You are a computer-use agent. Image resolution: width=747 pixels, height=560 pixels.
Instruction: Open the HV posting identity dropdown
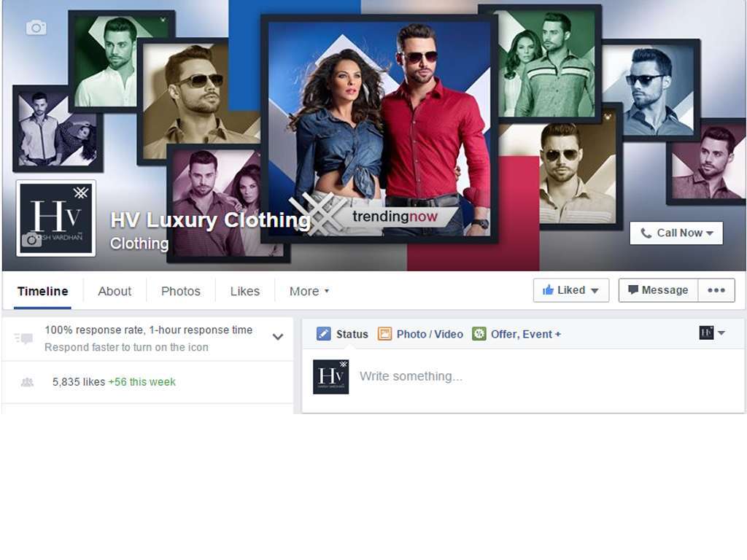712,332
